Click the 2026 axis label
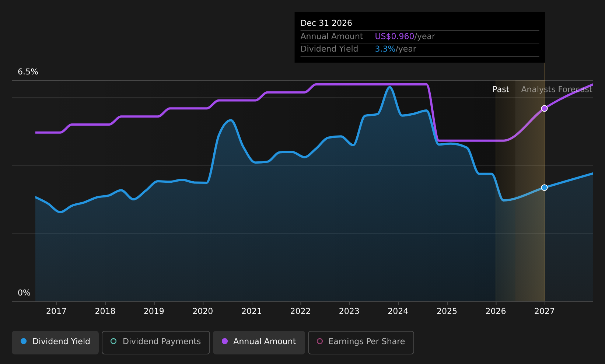 tap(496, 311)
